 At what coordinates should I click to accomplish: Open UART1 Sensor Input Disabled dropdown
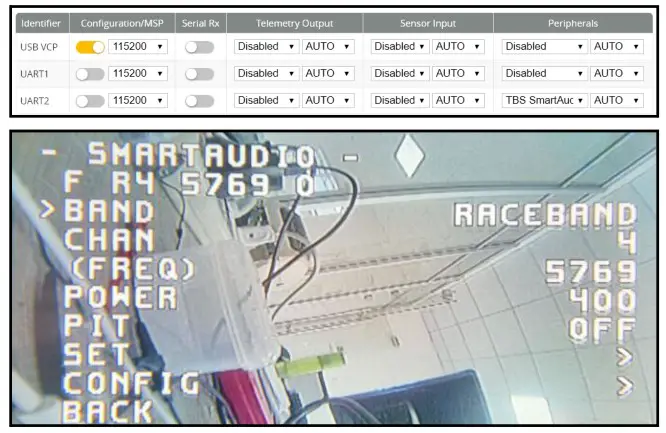[400, 74]
